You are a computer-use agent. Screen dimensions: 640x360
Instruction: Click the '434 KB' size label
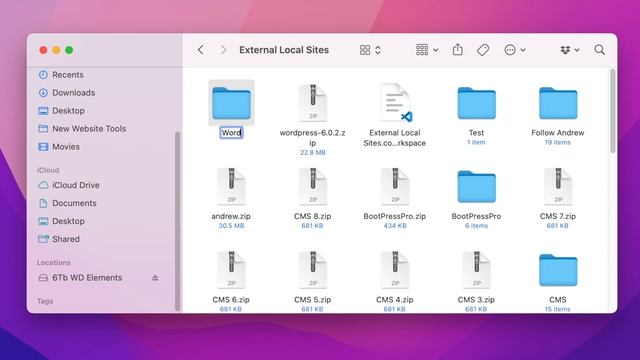(x=395, y=225)
